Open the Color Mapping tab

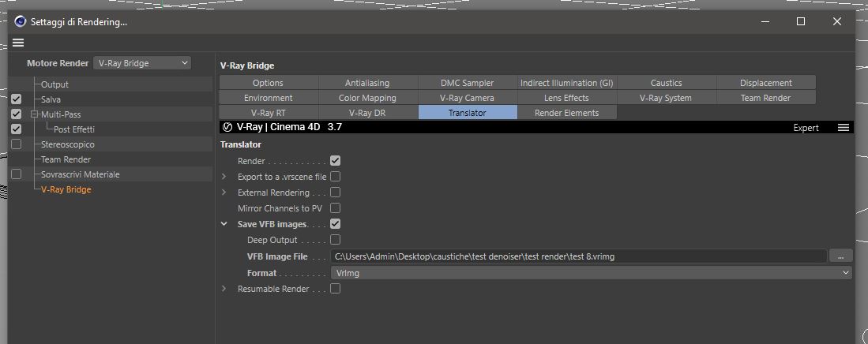click(x=367, y=97)
